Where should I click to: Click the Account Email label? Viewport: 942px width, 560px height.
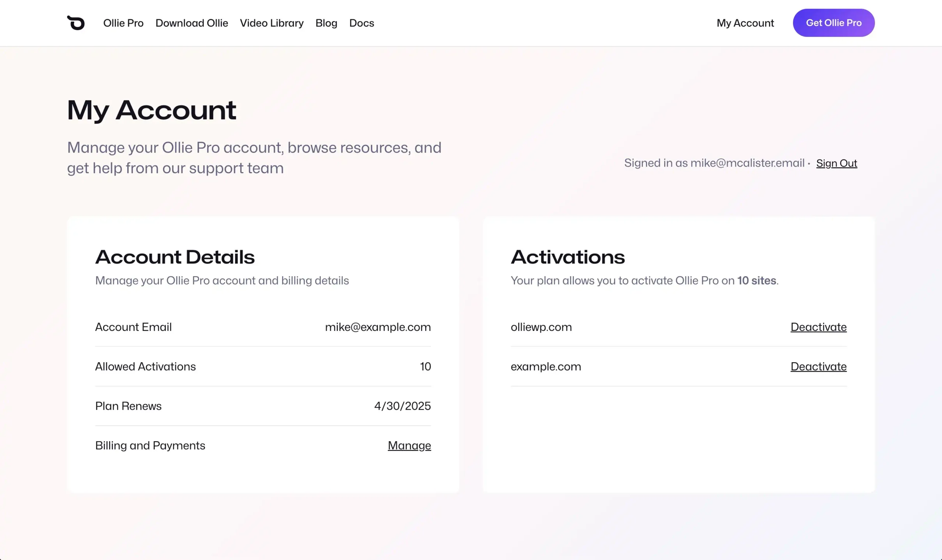(133, 327)
